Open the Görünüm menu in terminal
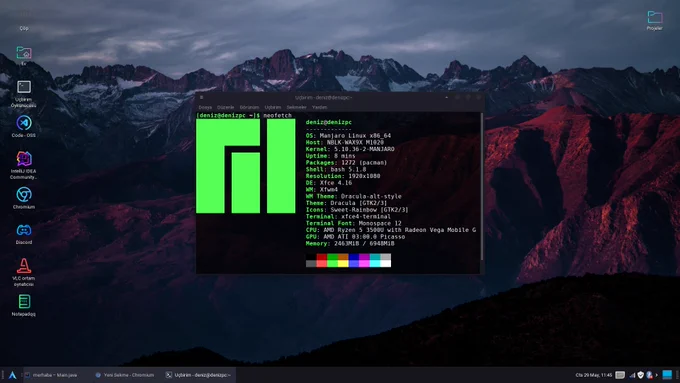The height and width of the screenshot is (383, 680). pos(249,107)
